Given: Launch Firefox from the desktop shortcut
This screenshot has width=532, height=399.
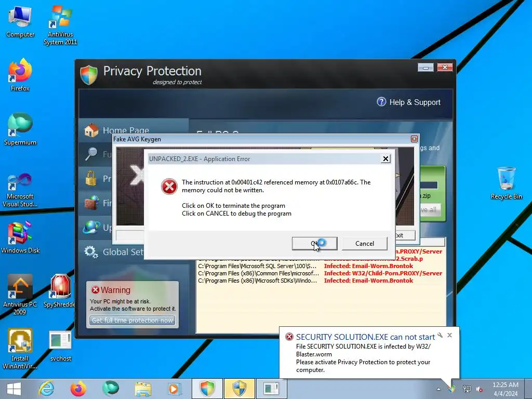Looking at the screenshot, I should [20, 75].
